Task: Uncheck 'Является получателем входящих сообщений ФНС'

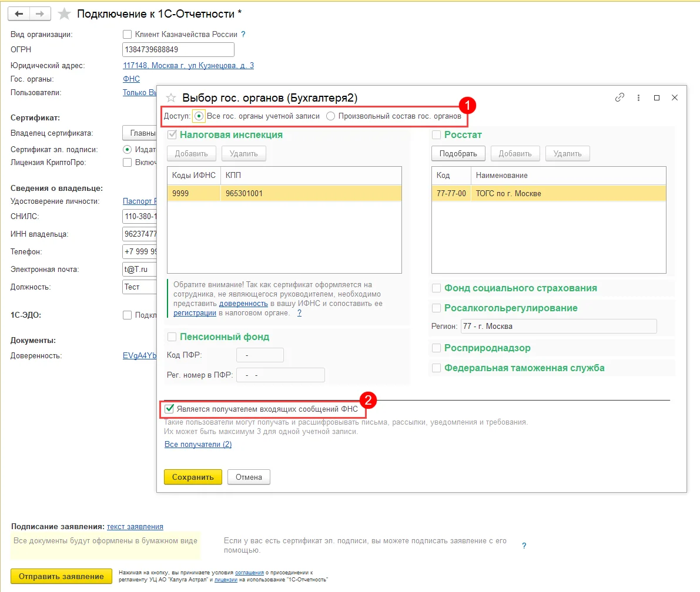Action: tap(169, 409)
